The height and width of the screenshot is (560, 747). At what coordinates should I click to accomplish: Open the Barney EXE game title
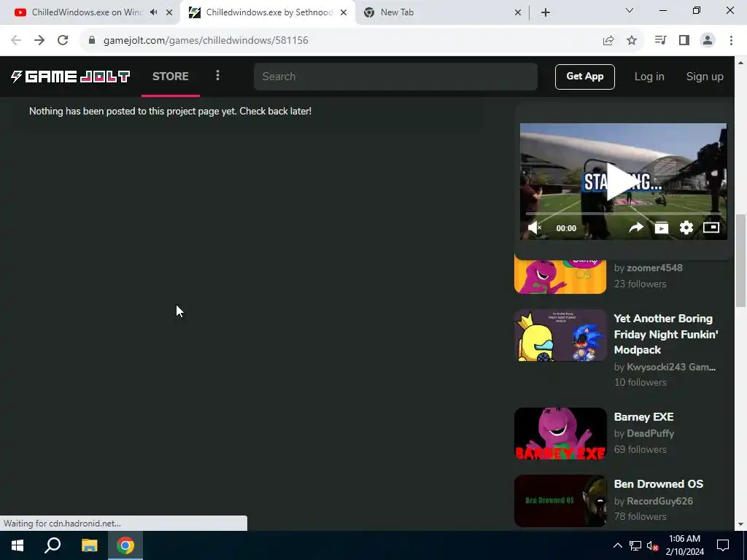point(643,416)
